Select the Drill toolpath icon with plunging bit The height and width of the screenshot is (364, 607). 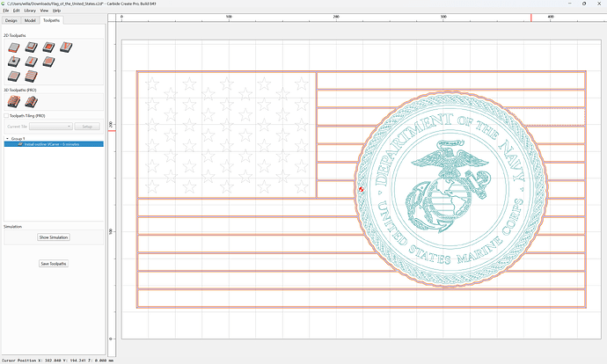coord(14,62)
